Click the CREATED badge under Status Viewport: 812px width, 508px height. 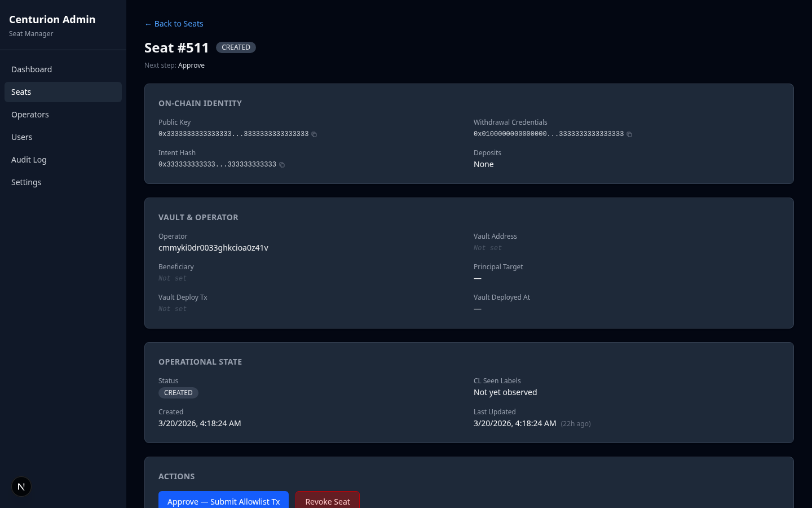point(178,393)
